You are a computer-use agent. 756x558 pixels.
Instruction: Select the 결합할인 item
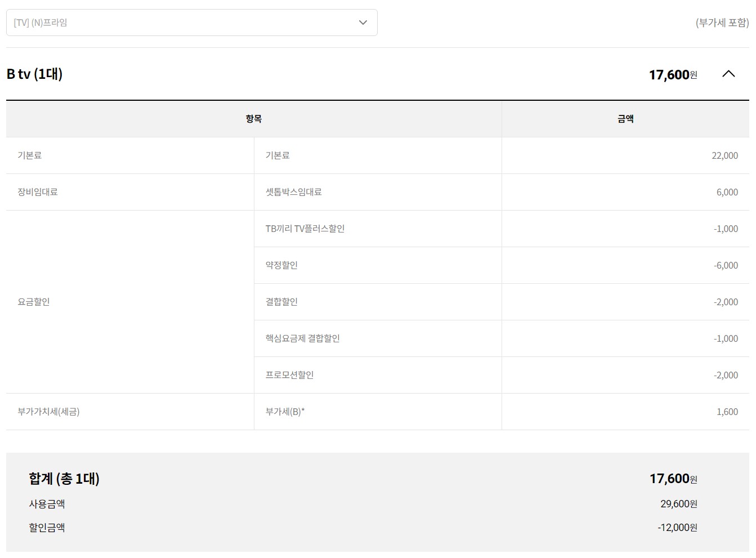pyautogui.click(x=378, y=302)
